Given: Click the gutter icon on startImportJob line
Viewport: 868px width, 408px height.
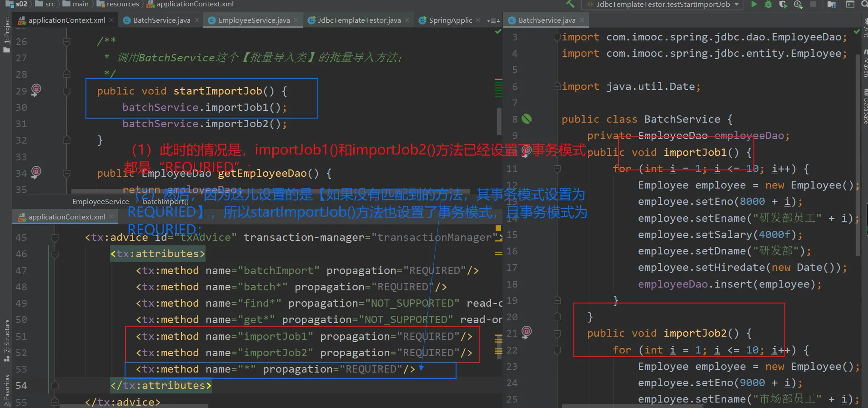Looking at the screenshot, I should pos(36,90).
